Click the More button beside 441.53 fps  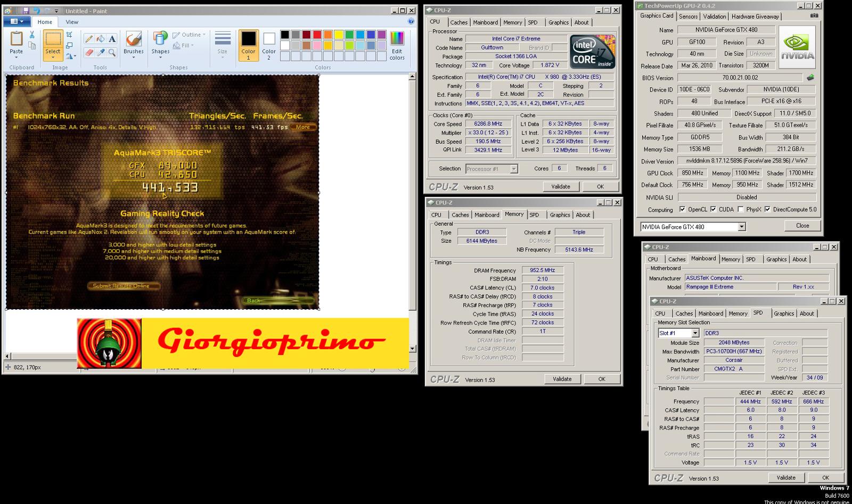tap(303, 127)
